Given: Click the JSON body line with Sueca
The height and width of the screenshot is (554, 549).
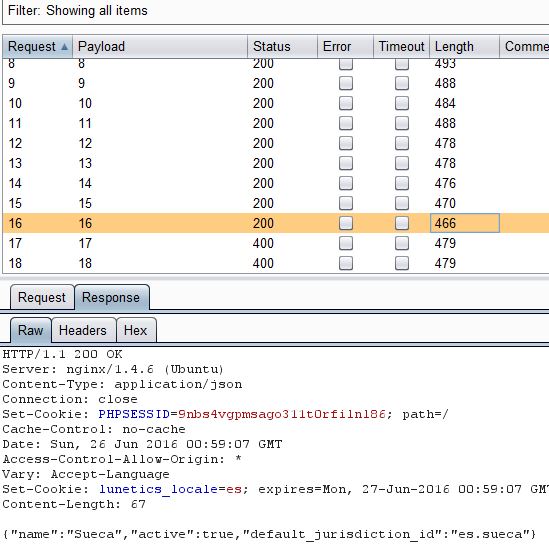Looking at the screenshot, I should click(x=269, y=534).
